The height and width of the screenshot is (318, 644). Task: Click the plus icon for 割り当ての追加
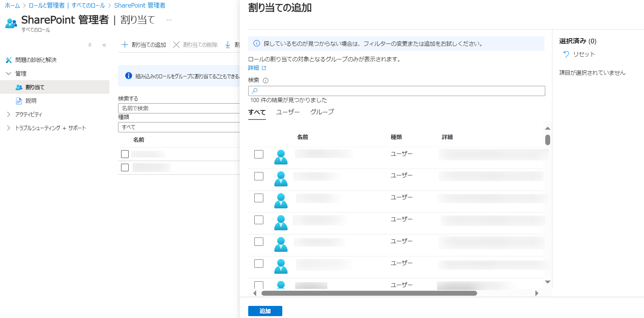124,45
